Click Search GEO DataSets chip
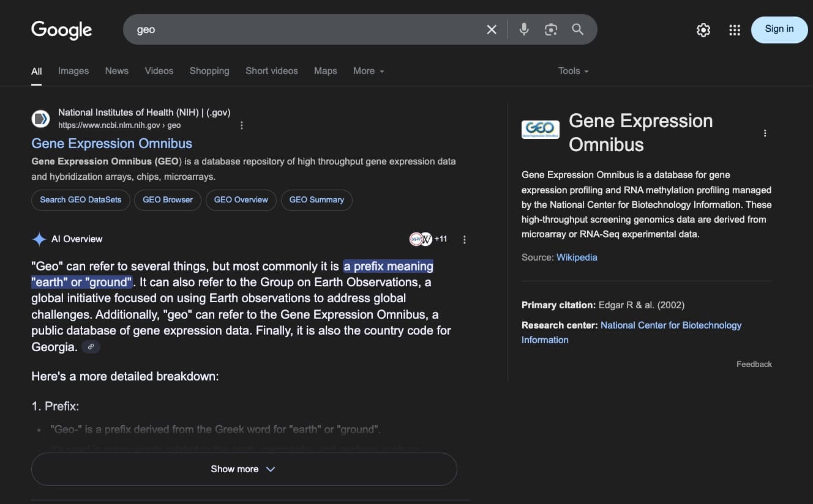 (81, 200)
